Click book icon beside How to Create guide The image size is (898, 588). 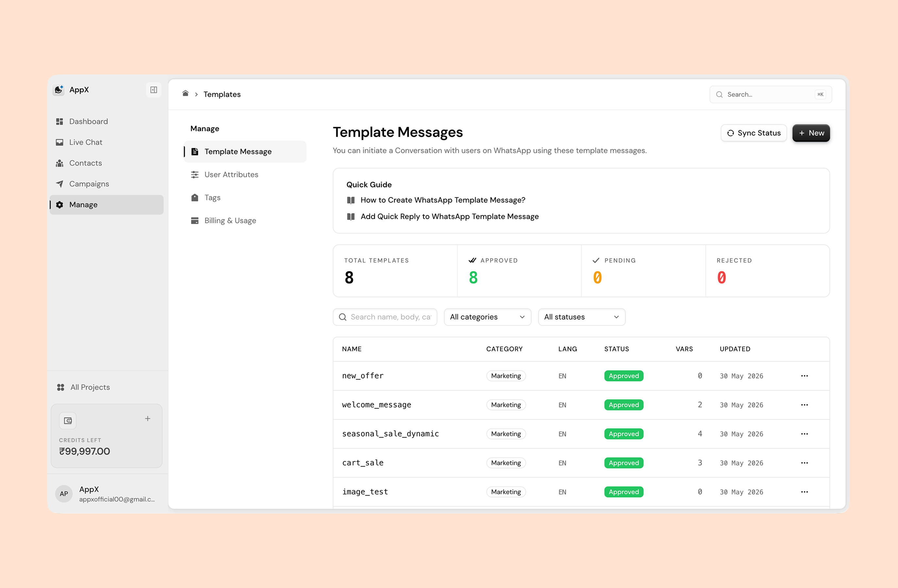(351, 200)
